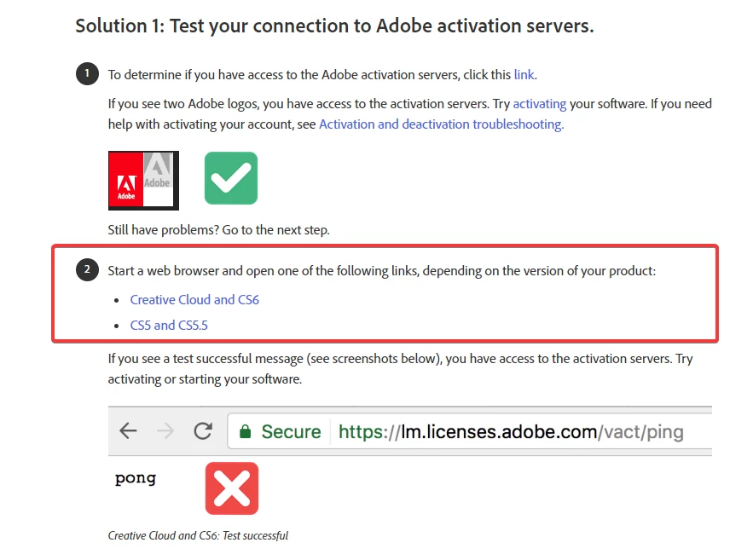Open Activation and deactivation troubleshooting link
The width and height of the screenshot is (753, 560).
441,124
